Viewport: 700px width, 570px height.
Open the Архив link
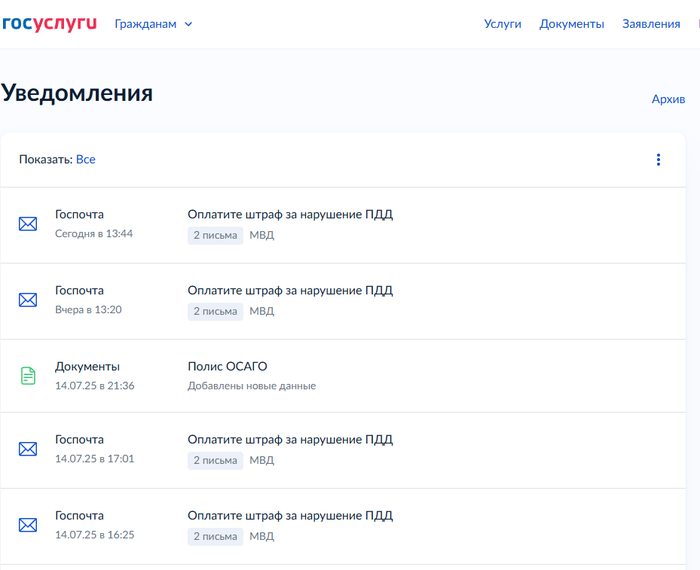click(668, 99)
